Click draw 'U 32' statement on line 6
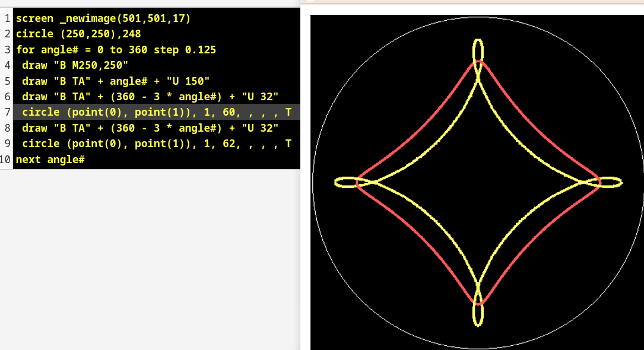 (x=150, y=97)
